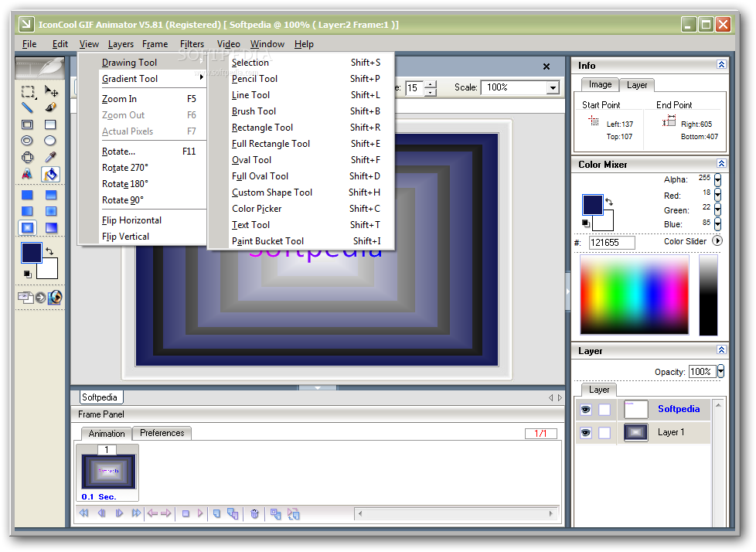Click the foreground dark blue color swatch
The width and height of the screenshot is (756, 552).
(x=31, y=253)
